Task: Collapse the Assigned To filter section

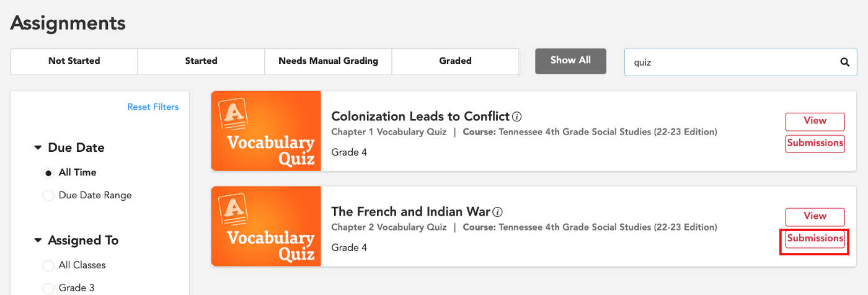Action: 38,240
